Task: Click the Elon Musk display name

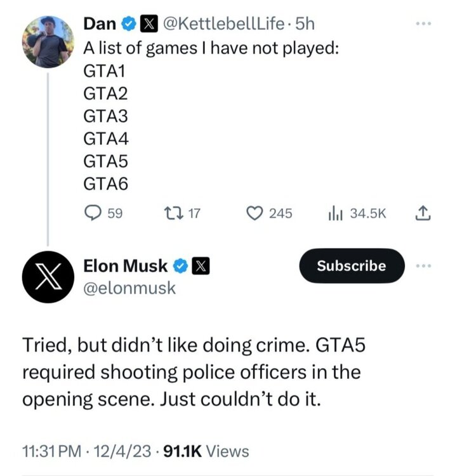Action: [x=126, y=266]
